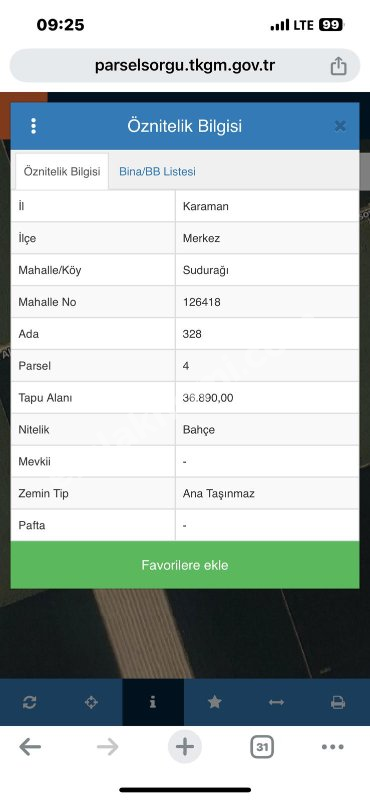This screenshot has height=800, width=370.
Task: Go back with the browser back arrow
Action: 30,747
